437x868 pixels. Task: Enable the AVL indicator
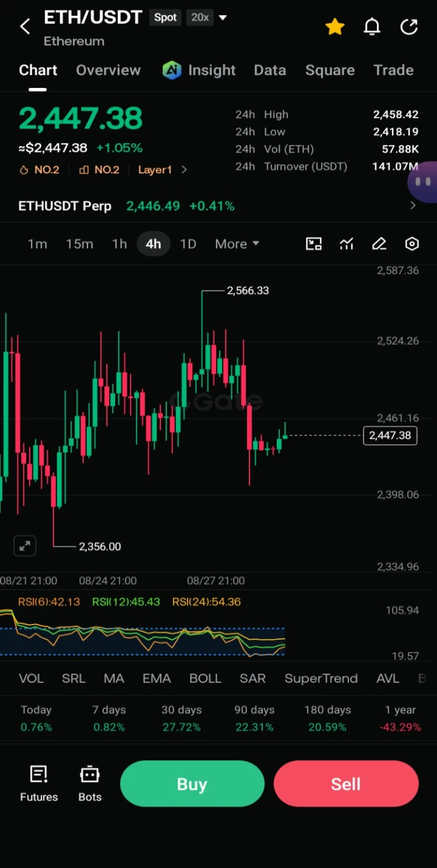coord(387,678)
